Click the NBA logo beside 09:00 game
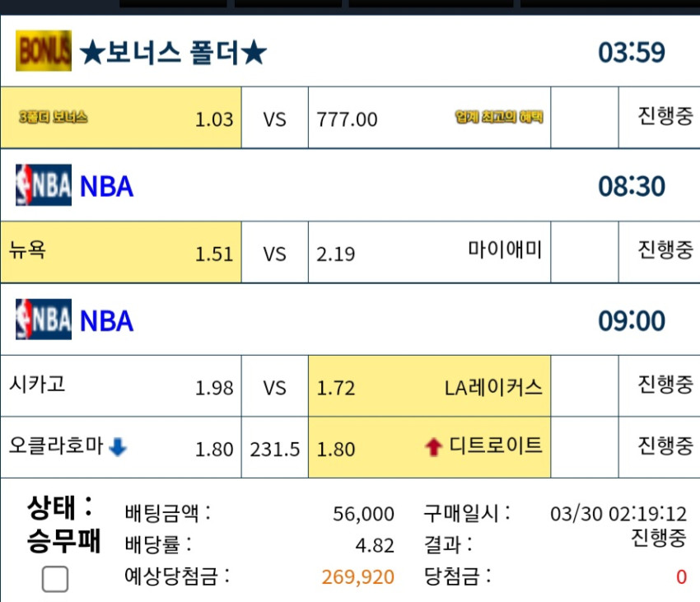The width and height of the screenshot is (700, 602). (44, 320)
